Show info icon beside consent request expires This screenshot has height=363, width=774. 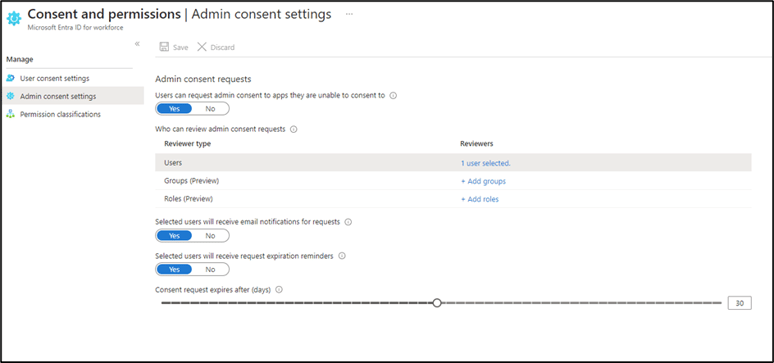(278, 290)
